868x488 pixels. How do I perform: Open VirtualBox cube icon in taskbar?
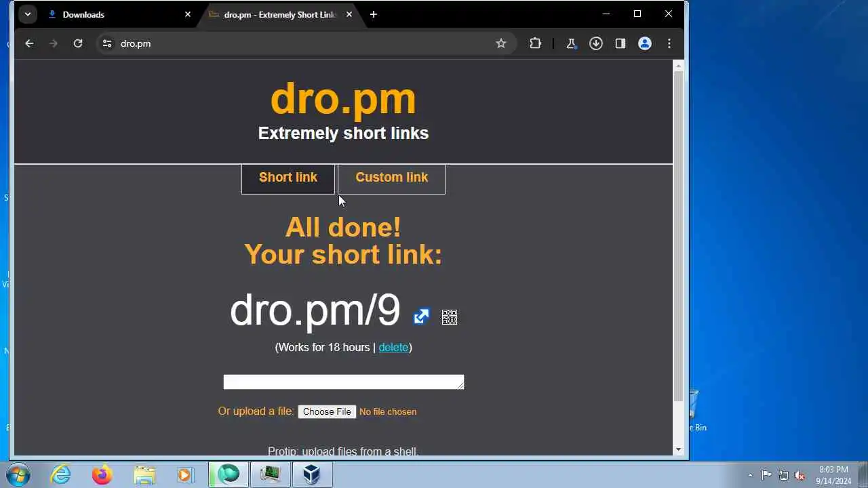coord(311,474)
